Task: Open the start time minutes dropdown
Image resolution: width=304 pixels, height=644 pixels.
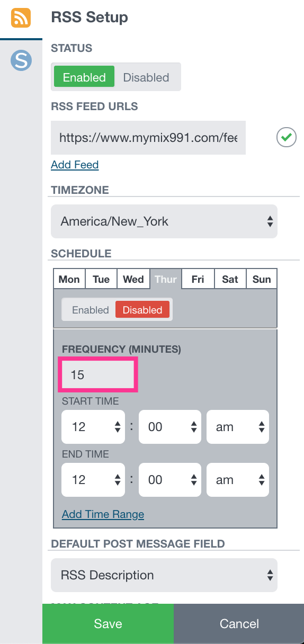Action: coord(170,427)
